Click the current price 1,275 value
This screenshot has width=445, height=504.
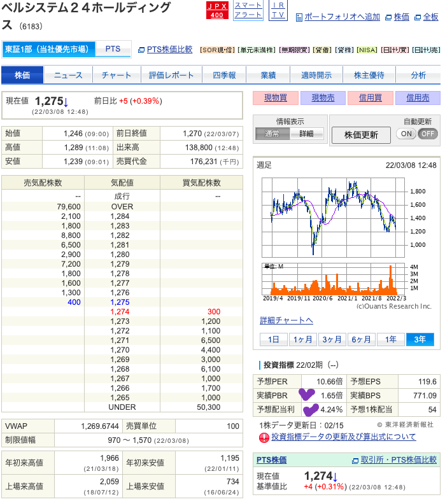click(49, 101)
